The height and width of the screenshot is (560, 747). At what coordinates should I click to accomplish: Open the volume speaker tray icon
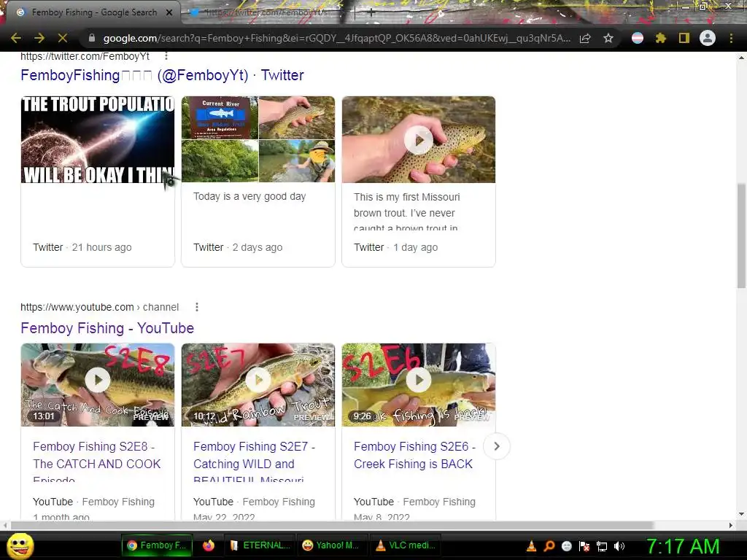[619, 546]
